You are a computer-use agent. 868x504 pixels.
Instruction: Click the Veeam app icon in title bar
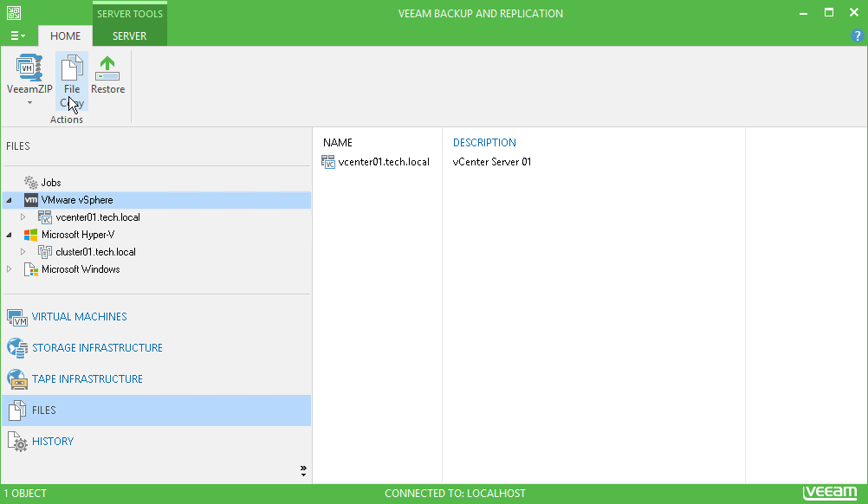(x=13, y=13)
